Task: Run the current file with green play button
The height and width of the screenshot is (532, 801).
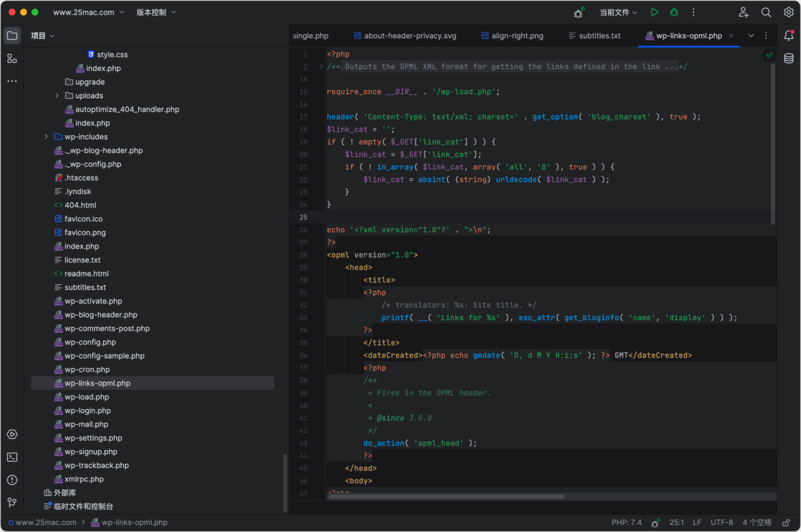Action: click(654, 12)
